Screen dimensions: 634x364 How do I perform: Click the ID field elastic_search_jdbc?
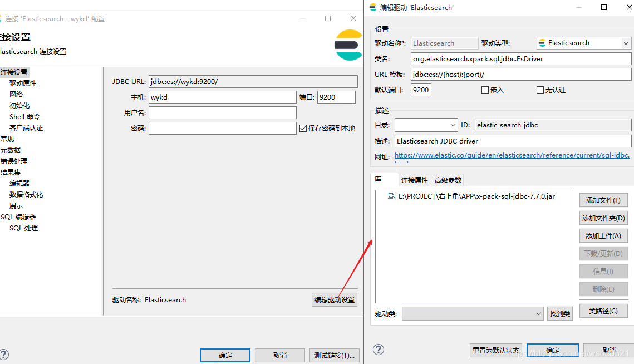tap(553, 125)
